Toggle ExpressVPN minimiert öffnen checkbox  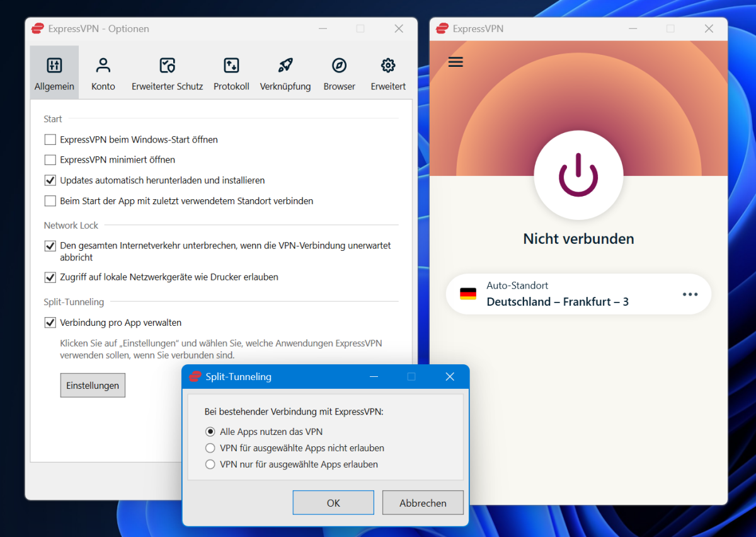click(x=50, y=160)
